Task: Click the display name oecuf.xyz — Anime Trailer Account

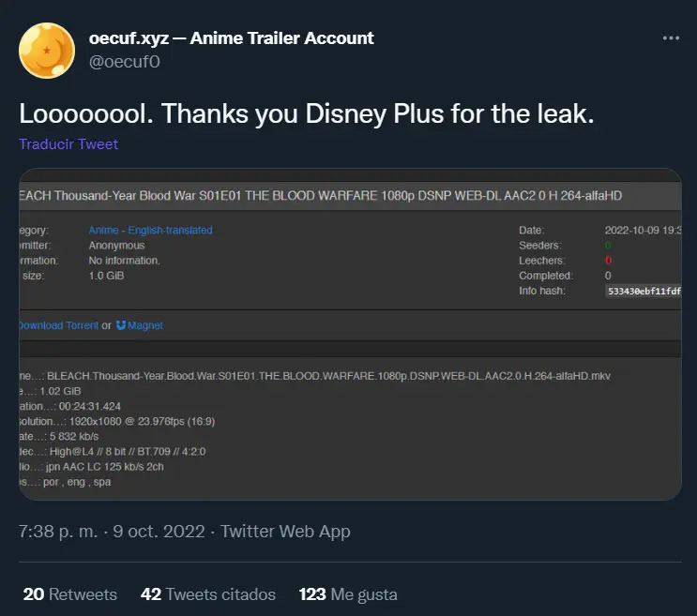Action: pyautogui.click(x=231, y=38)
